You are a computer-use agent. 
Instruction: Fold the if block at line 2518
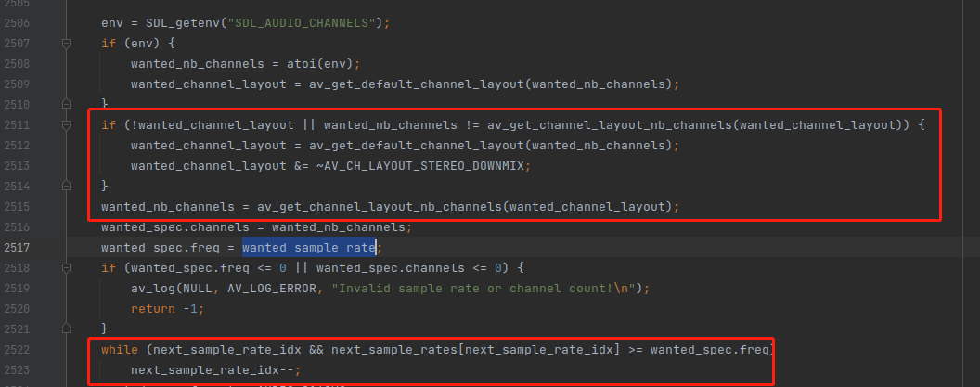pyautogui.click(x=66, y=267)
